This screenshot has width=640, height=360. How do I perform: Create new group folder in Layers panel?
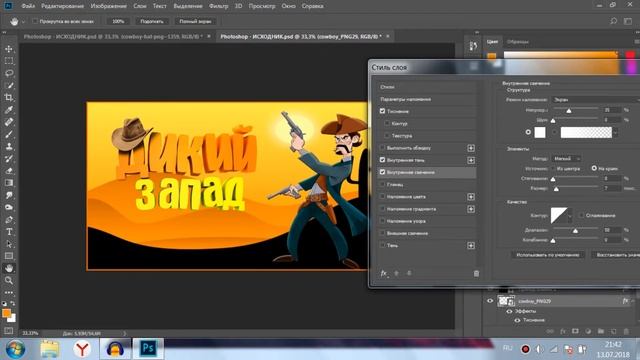[x=601, y=331]
